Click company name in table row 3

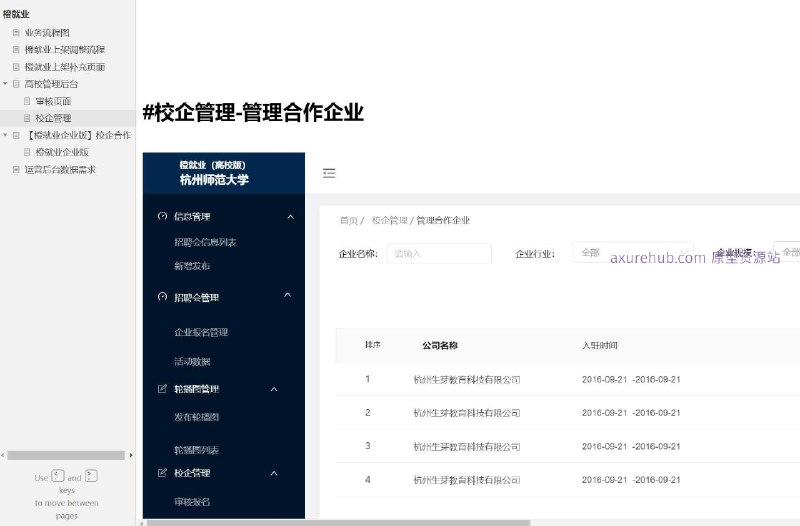pyautogui.click(x=467, y=446)
